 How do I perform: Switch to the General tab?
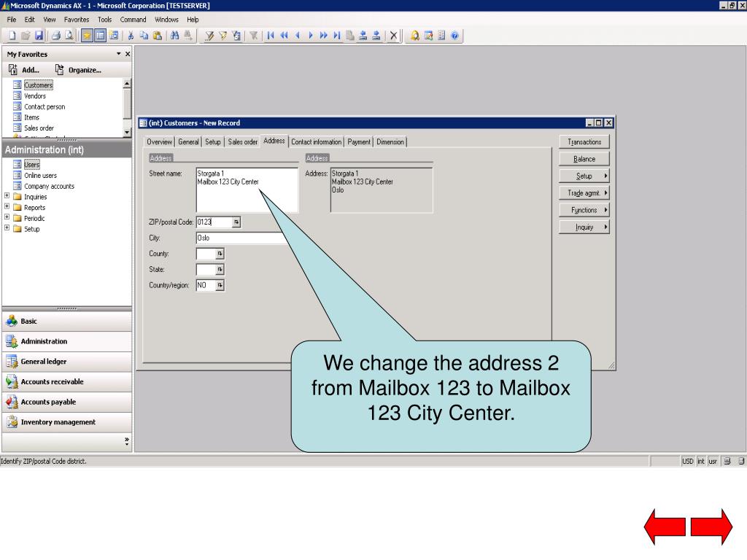pyautogui.click(x=188, y=142)
